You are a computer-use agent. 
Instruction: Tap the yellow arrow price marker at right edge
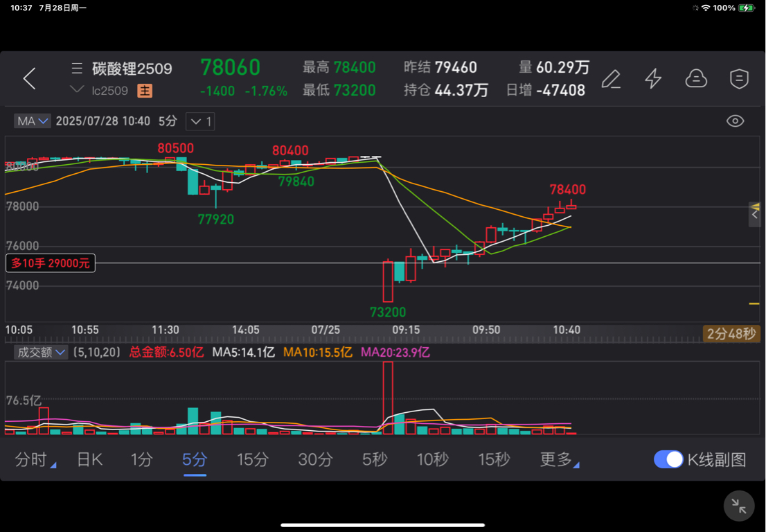click(x=755, y=206)
